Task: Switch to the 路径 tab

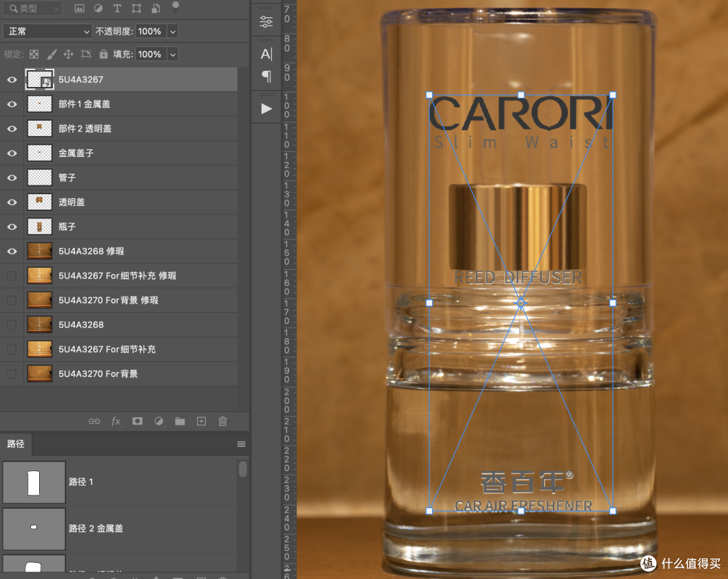Action: [16, 444]
